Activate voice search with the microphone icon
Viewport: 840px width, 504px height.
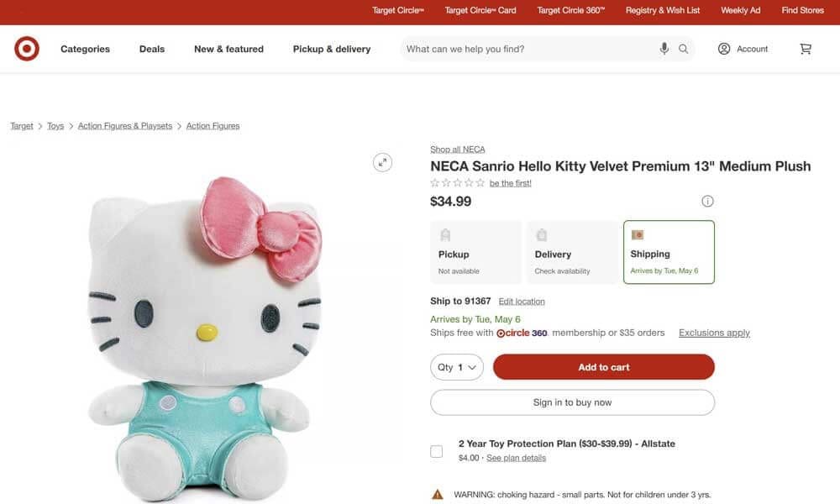[x=663, y=48]
